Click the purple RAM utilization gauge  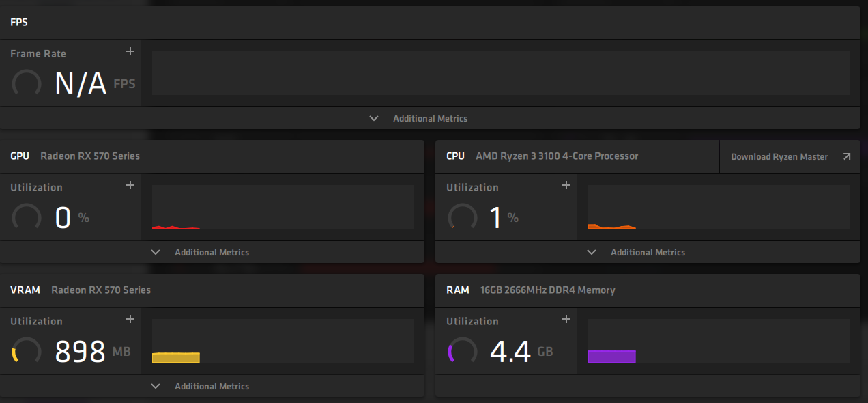point(462,352)
